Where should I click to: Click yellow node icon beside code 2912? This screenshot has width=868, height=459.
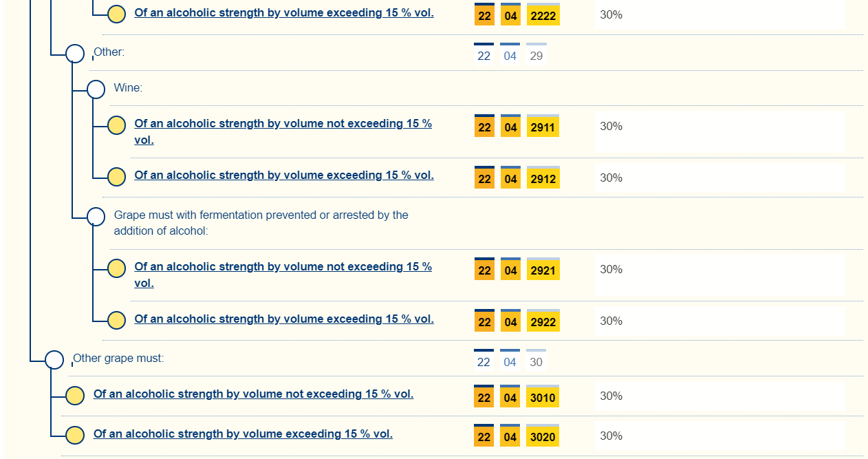point(117,177)
